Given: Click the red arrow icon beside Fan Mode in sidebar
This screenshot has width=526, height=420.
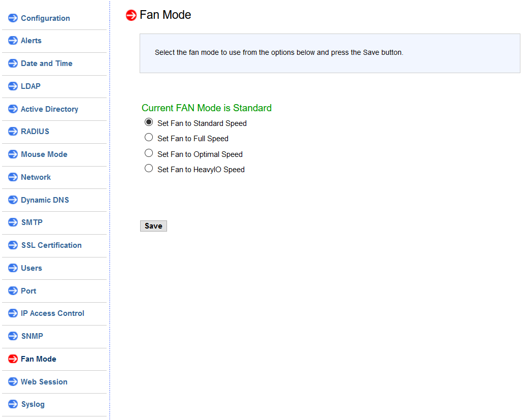Looking at the screenshot, I should click(13, 359).
